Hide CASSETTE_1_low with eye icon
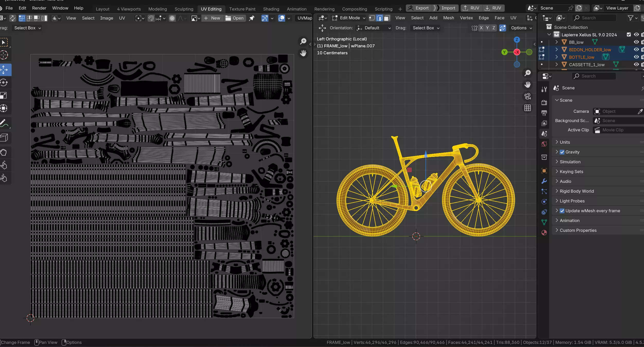Image resolution: width=644 pixels, height=347 pixels. point(636,64)
